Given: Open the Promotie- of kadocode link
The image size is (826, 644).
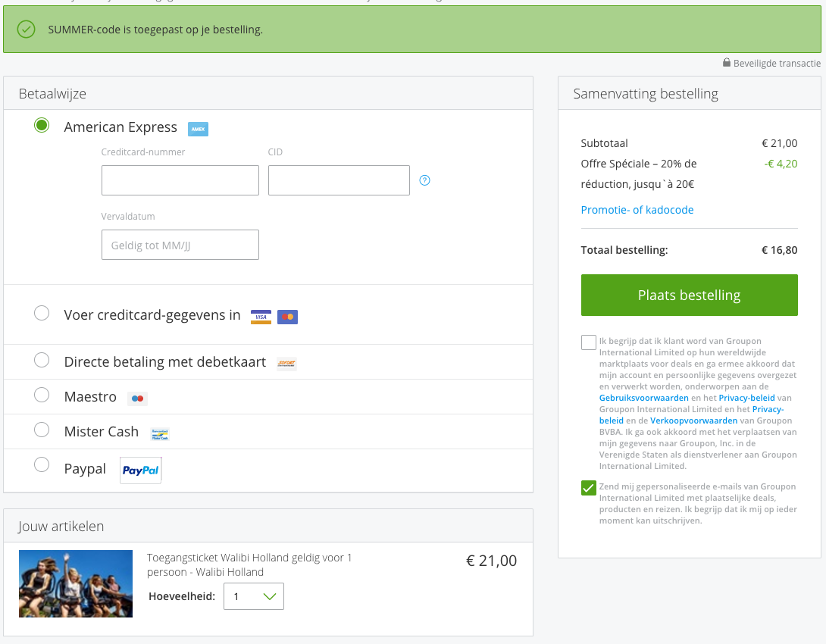Looking at the screenshot, I should click(637, 210).
